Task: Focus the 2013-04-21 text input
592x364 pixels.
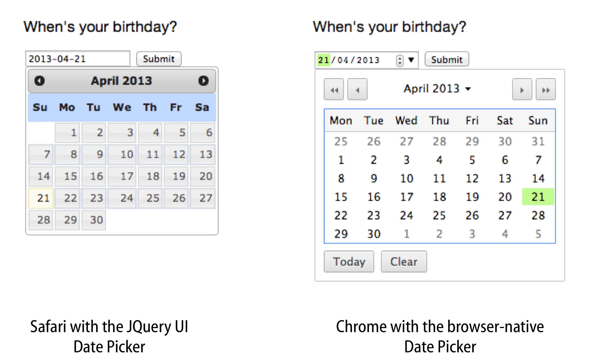Action: click(78, 59)
